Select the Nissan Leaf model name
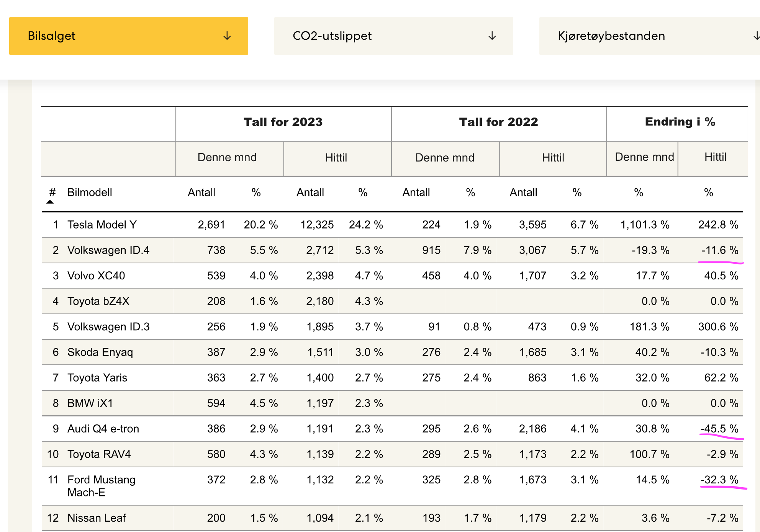Screen dimensions: 760x532 97,518
